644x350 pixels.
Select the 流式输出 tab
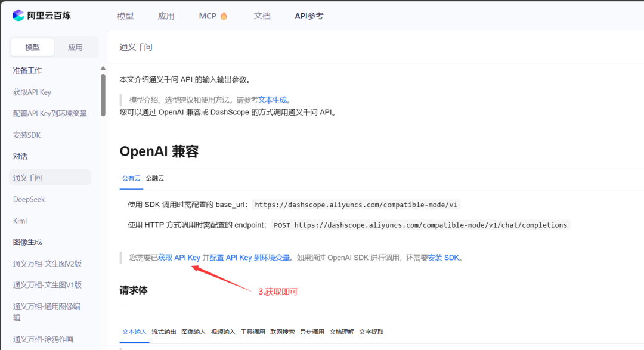click(164, 332)
